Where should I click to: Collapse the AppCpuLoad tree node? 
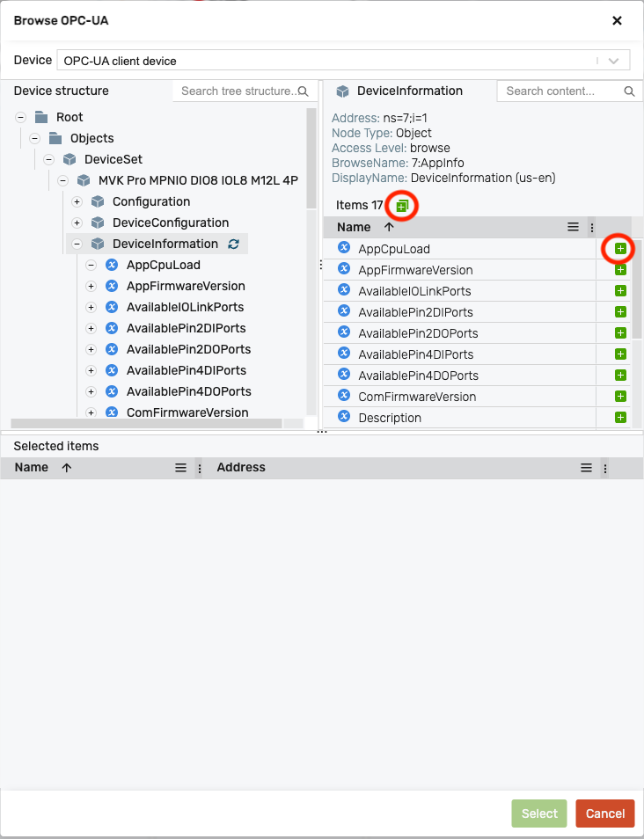point(91,266)
